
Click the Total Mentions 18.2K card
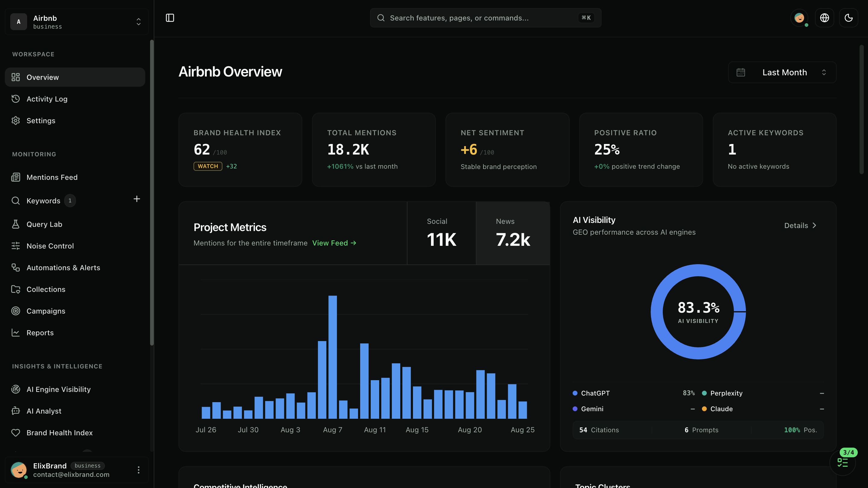coord(374,149)
